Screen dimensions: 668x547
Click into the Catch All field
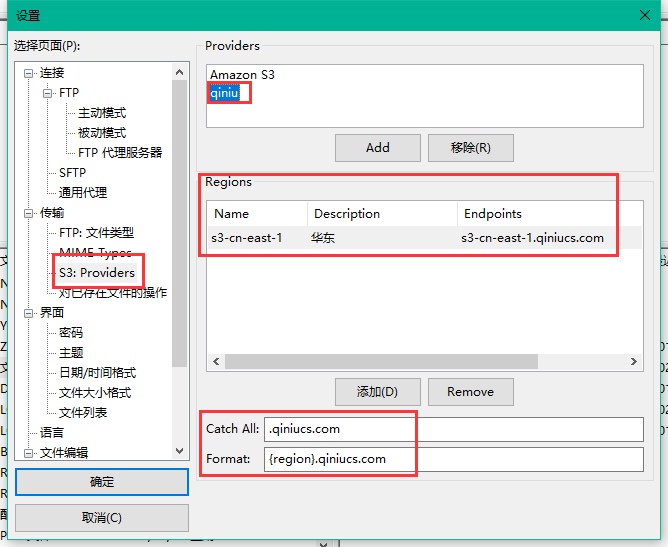point(453,429)
